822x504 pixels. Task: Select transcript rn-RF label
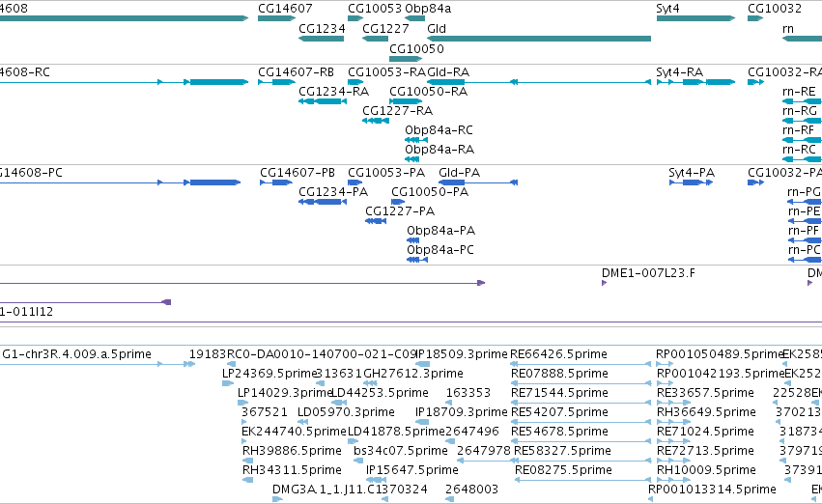pos(799,130)
